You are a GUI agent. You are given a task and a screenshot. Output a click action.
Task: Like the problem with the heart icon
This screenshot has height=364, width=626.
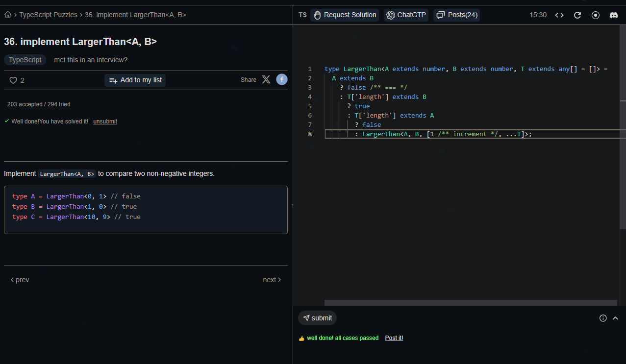[x=13, y=80]
